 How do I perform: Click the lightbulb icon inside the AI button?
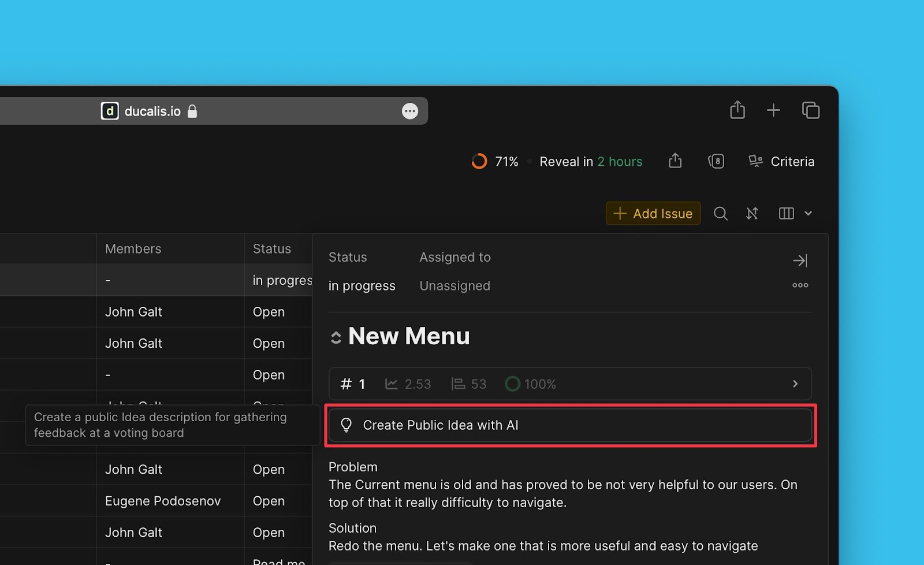click(346, 425)
